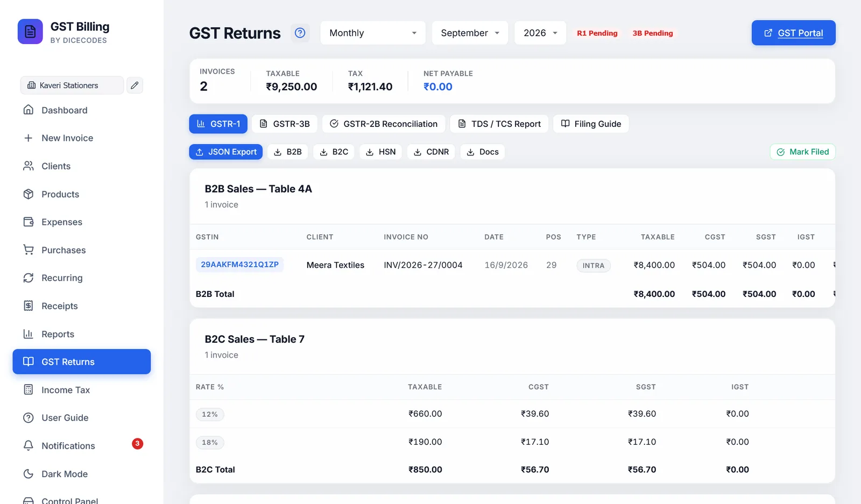The width and height of the screenshot is (861, 504).
Task: Click the 18% rate badge
Action: tap(210, 442)
